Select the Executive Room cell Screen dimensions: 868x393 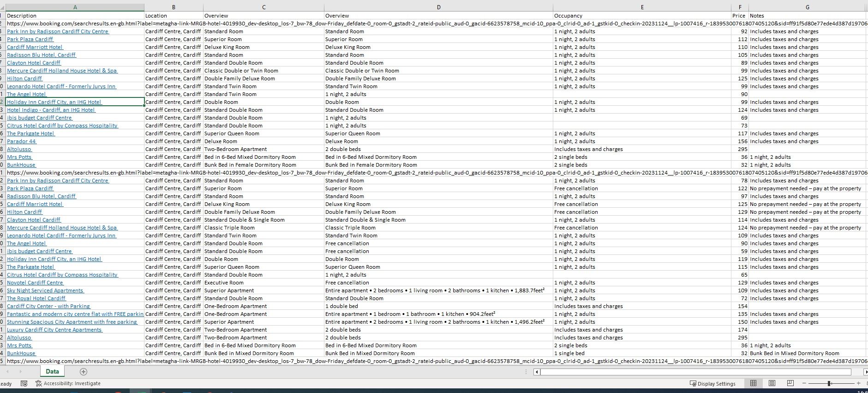[x=264, y=283]
